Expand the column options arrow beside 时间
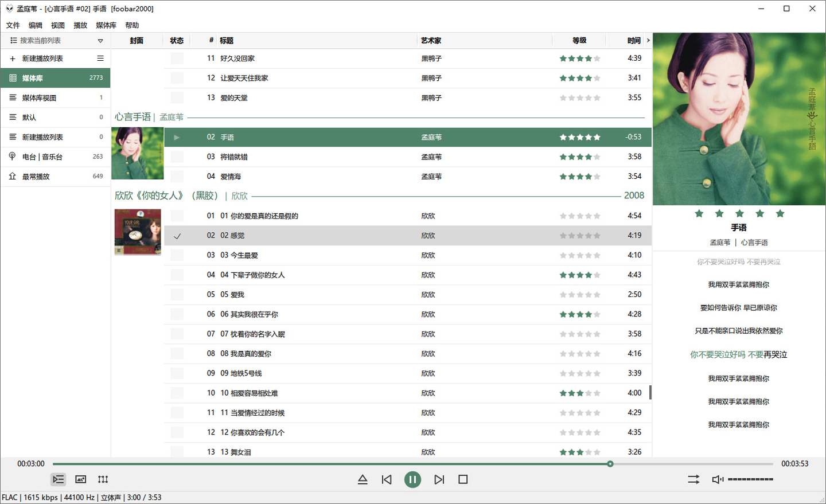 point(648,40)
